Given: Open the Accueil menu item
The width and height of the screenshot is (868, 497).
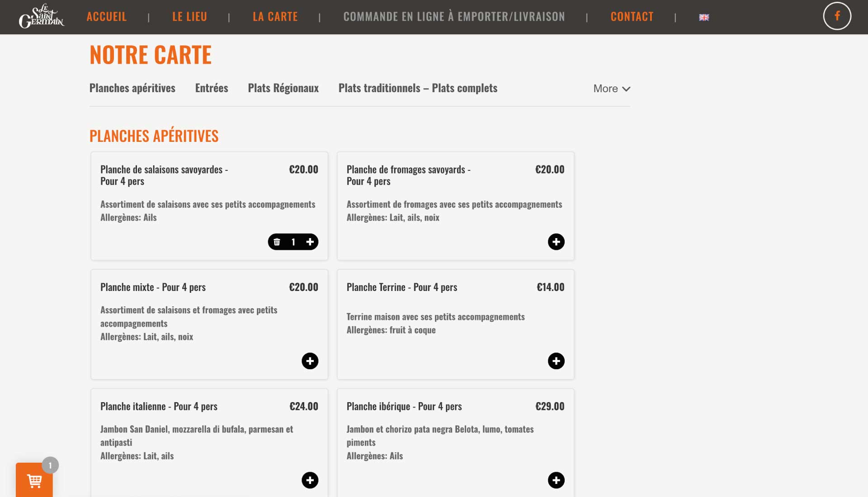Looking at the screenshot, I should 107,17.
